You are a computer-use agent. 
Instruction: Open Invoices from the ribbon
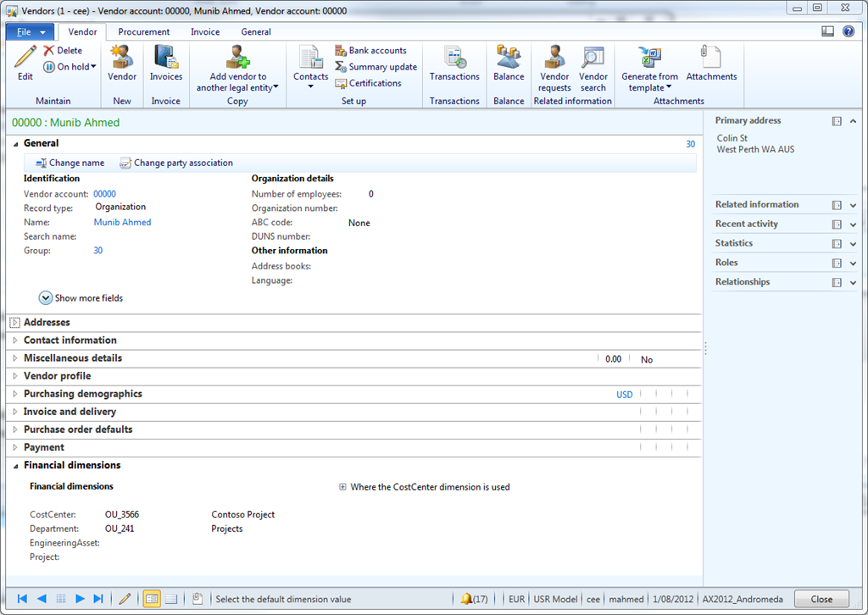[x=165, y=63]
